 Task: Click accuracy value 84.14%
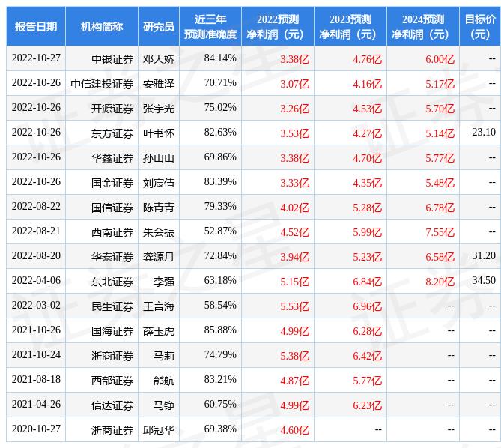click(220, 58)
